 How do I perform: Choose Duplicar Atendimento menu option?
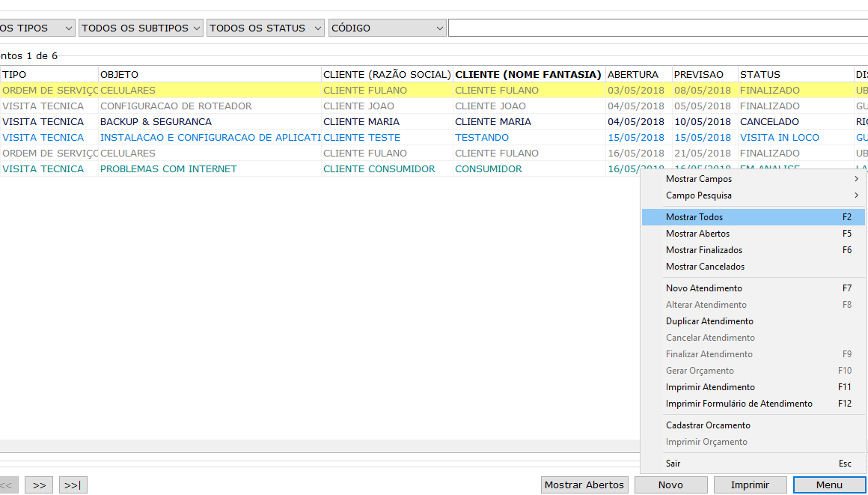click(754, 321)
